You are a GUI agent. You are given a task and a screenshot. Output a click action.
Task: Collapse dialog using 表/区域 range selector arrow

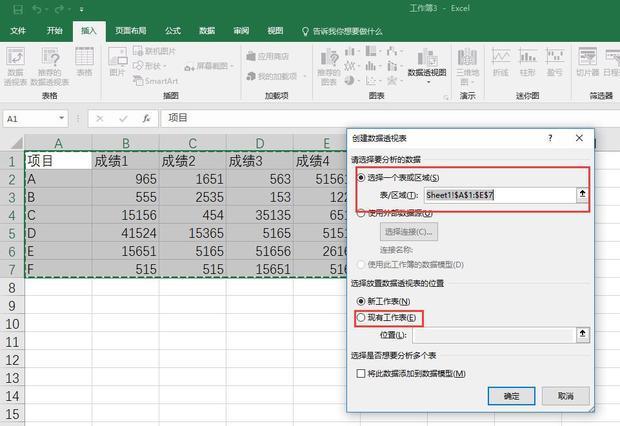pos(582,195)
